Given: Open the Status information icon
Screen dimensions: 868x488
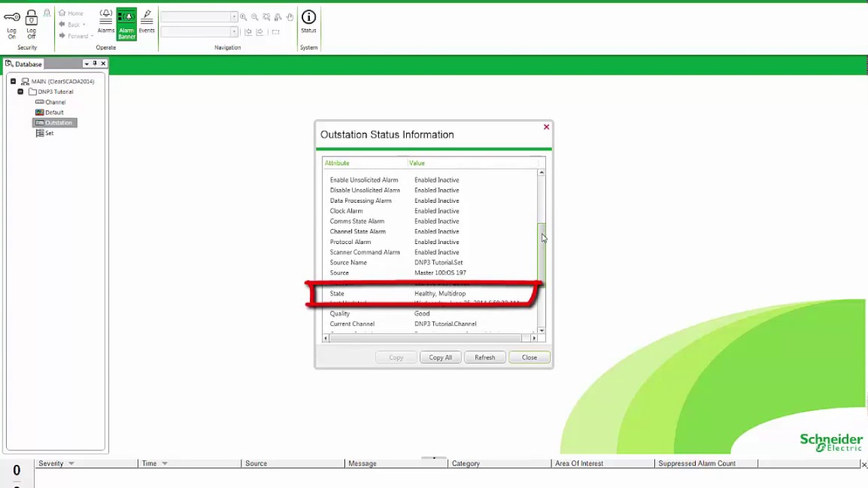Looking at the screenshot, I should coord(309,21).
